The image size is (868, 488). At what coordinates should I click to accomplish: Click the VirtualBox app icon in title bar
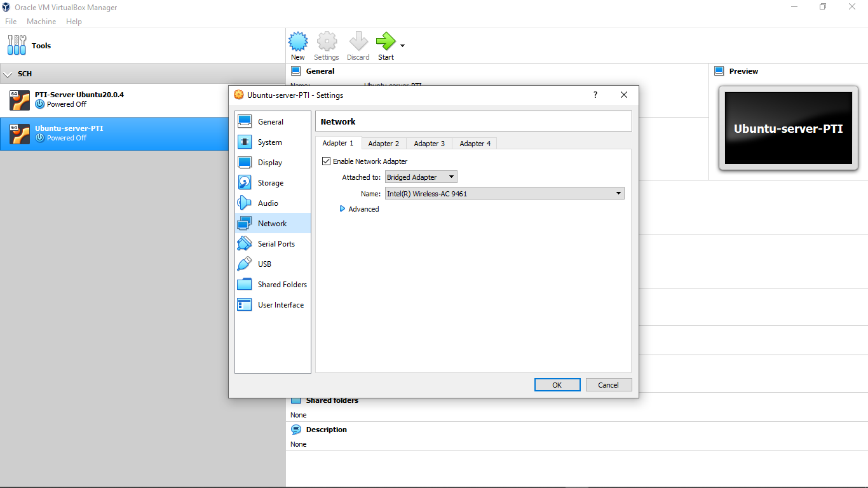pos(6,8)
